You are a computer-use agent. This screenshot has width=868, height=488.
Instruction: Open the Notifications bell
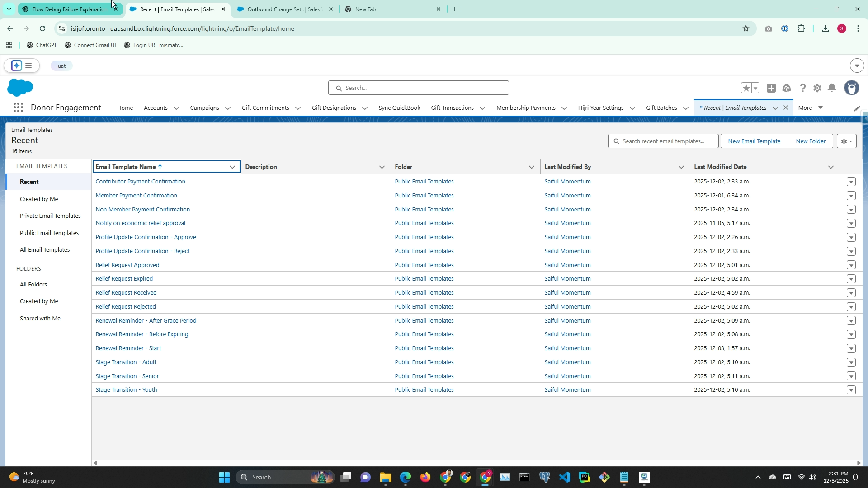tap(832, 88)
